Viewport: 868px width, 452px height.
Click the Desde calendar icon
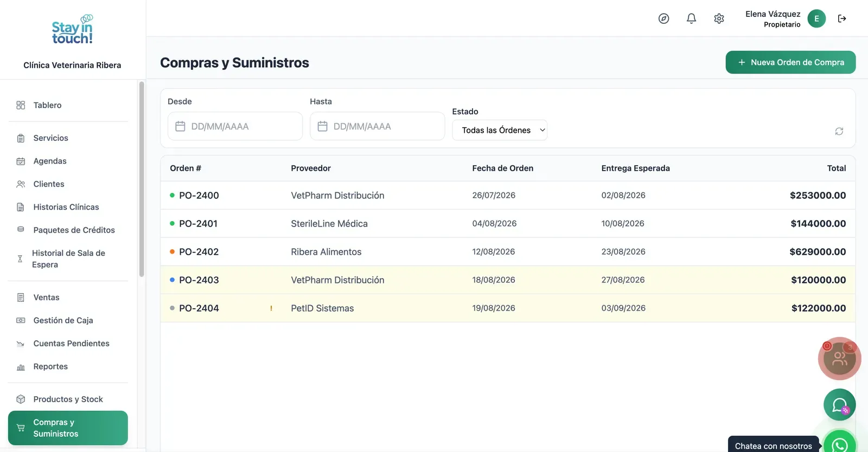point(180,126)
